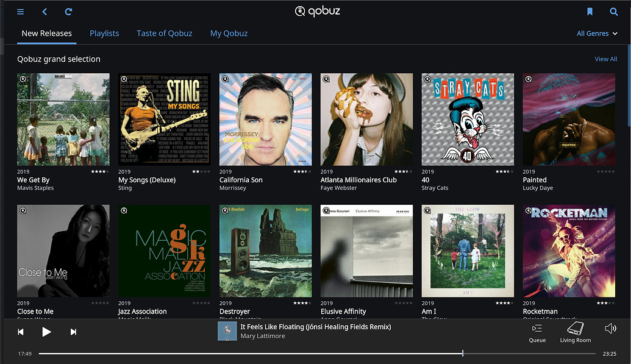The image size is (631, 364).
Task: Adjust volume via the speaker icon
Action: click(x=610, y=328)
